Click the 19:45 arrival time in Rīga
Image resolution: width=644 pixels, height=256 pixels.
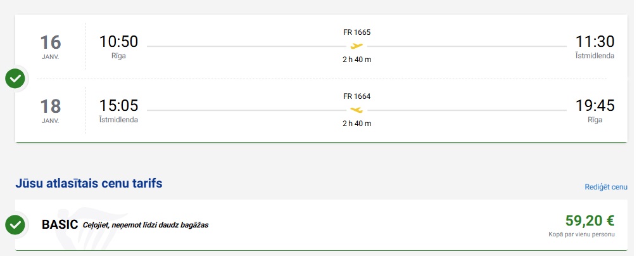[595, 105]
